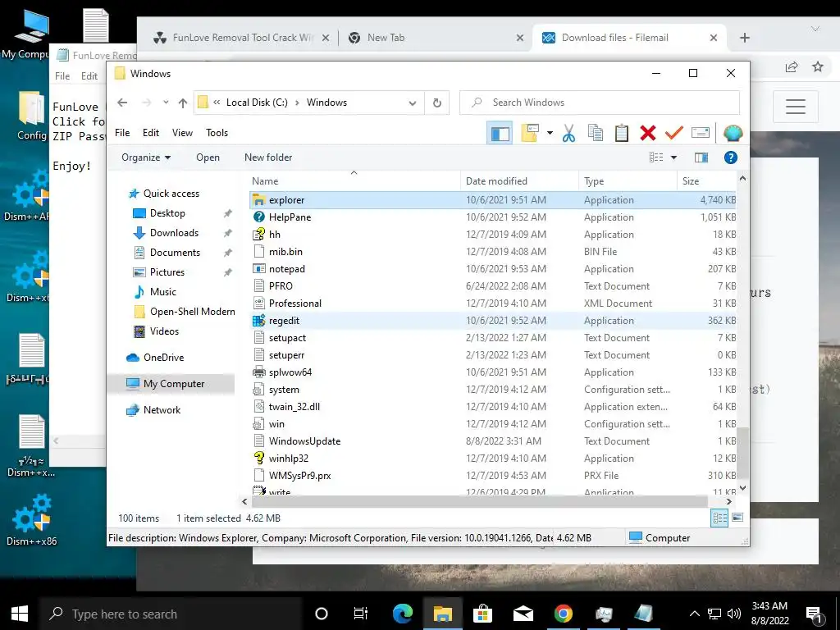
Task: Click the Open command button
Action: 208,157
